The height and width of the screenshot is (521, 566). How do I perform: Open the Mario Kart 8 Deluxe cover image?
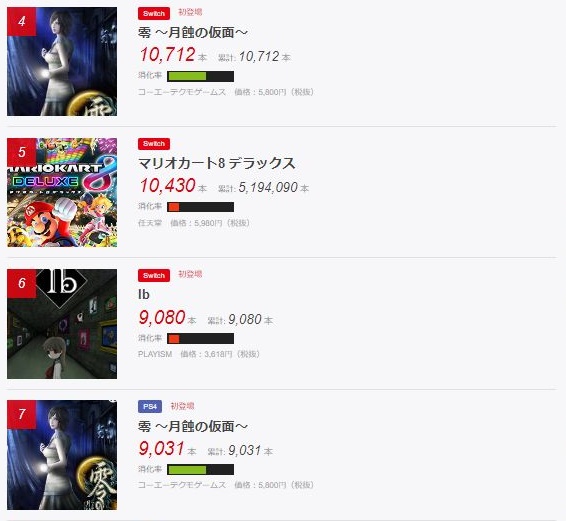pos(62,192)
